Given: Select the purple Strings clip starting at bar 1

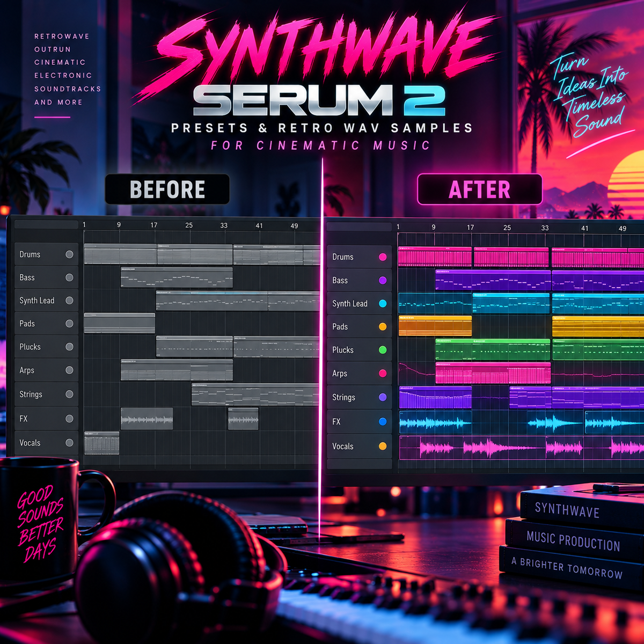Looking at the screenshot, I should [435, 397].
